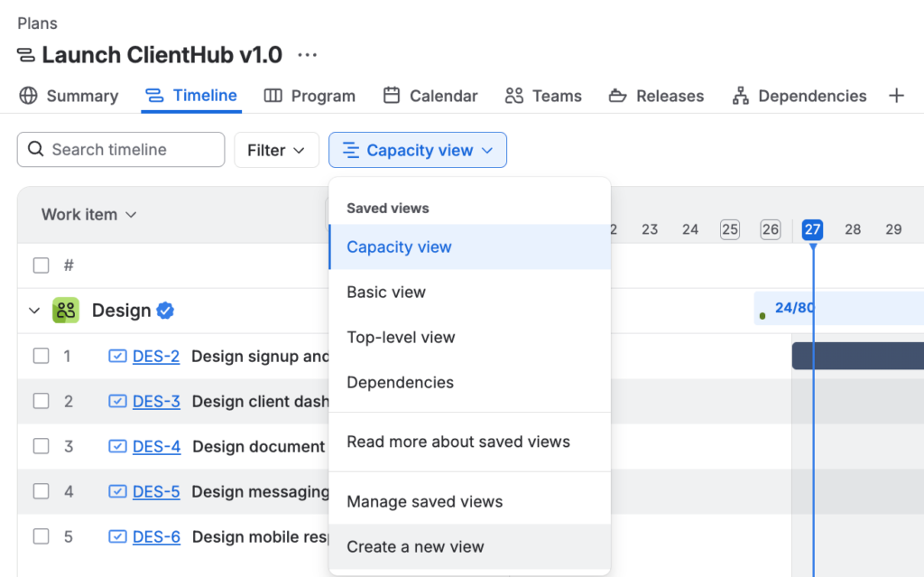
Task: Select Capacity view saved view
Action: click(x=469, y=247)
